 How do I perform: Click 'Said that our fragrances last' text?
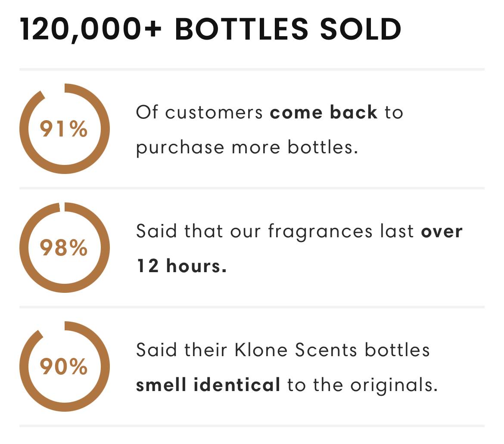[x=275, y=231]
